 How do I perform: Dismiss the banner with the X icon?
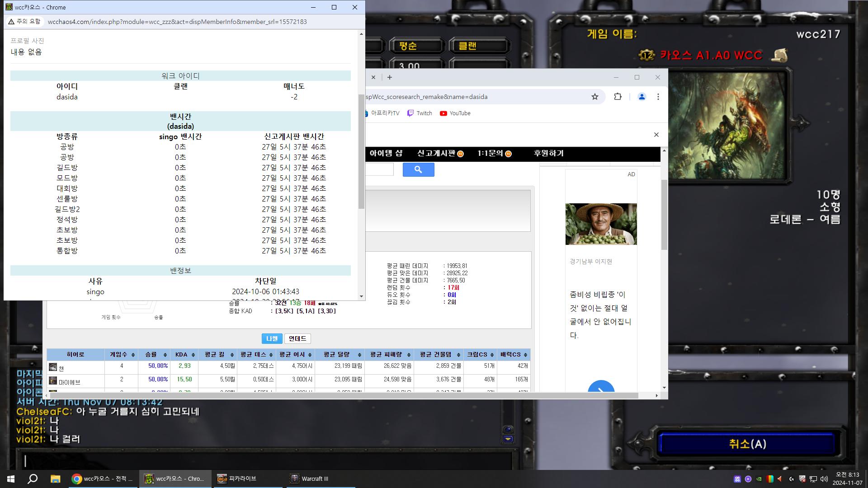pos(656,135)
